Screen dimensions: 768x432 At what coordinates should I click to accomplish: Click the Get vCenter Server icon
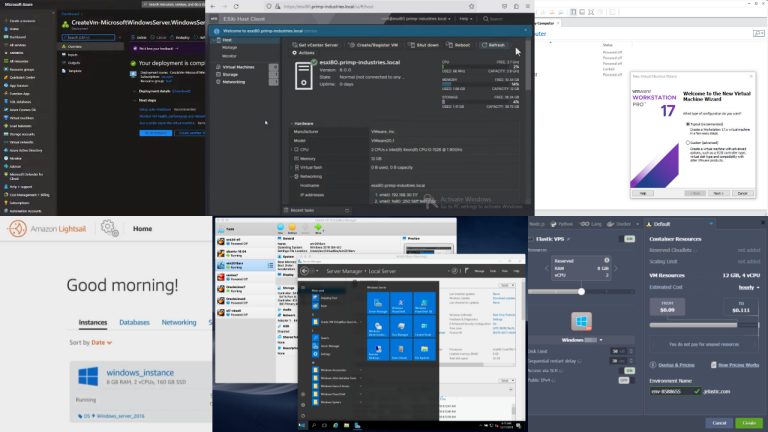(x=295, y=45)
